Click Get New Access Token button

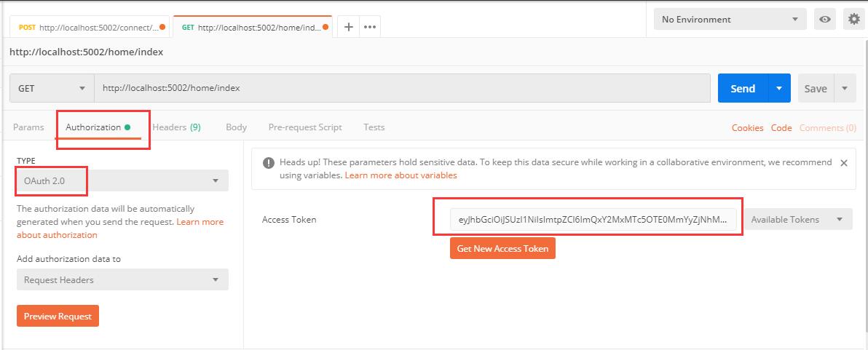(x=502, y=248)
